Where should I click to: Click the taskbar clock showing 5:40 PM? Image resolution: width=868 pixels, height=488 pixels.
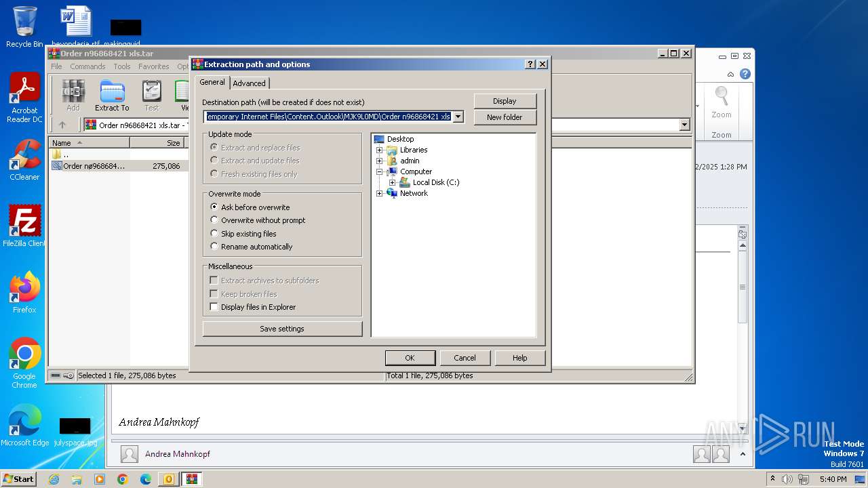[833, 479]
